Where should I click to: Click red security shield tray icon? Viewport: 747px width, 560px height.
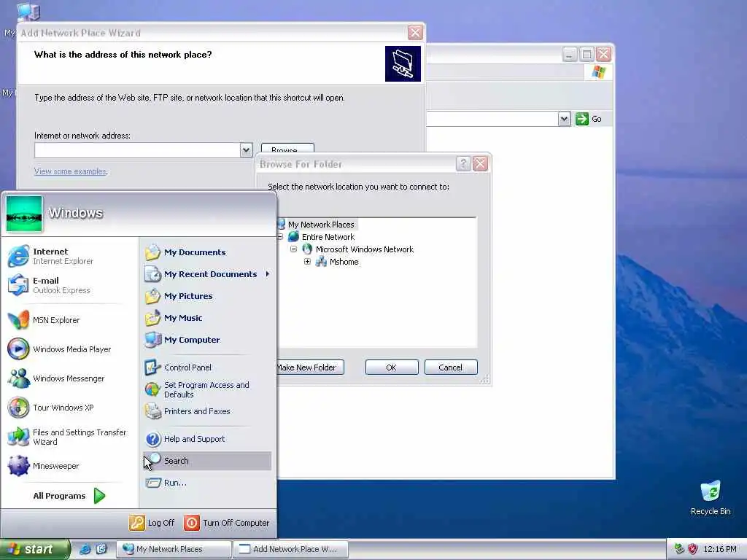(x=693, y=549)
